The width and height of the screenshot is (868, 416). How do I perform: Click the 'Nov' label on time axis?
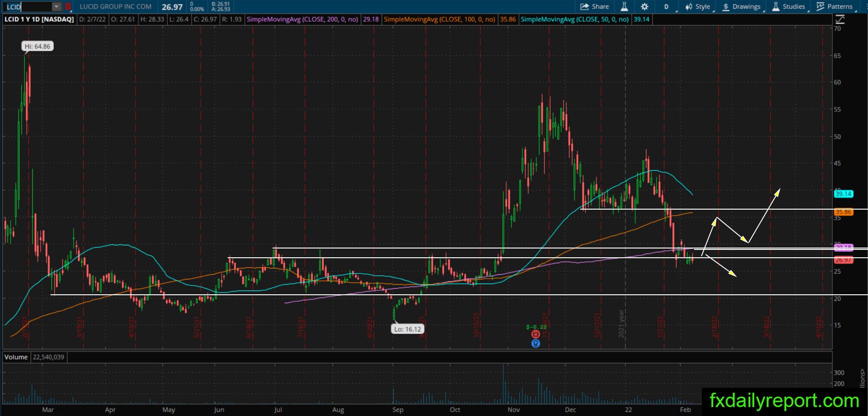(x=514, y=410)
